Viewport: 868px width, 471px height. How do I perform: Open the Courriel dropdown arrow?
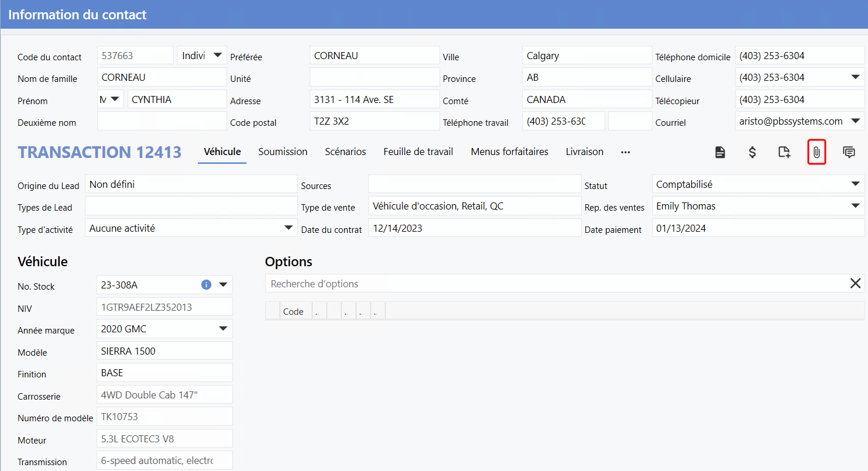pyautogui.click(x=855, y=121)
